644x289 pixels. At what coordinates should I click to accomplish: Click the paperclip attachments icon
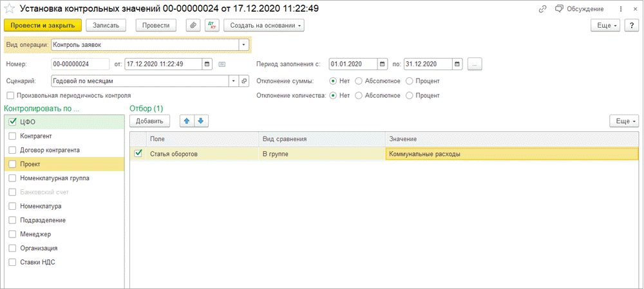[193, 25]
